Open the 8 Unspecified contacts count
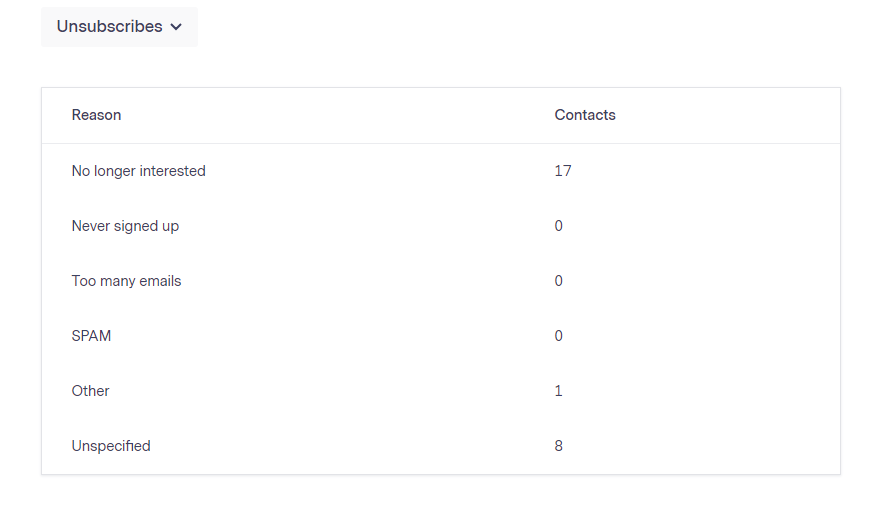Viewport: 876px width, 513px height. 559,446
